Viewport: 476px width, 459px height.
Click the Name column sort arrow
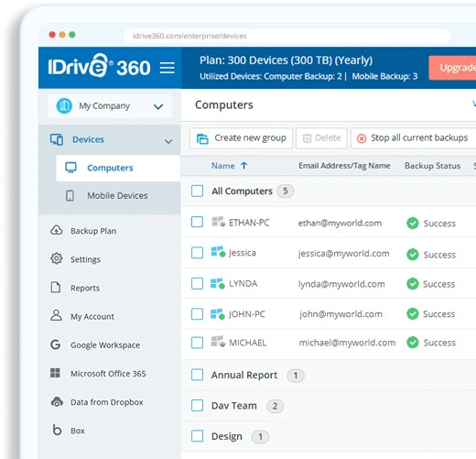[x=243, y=166]
